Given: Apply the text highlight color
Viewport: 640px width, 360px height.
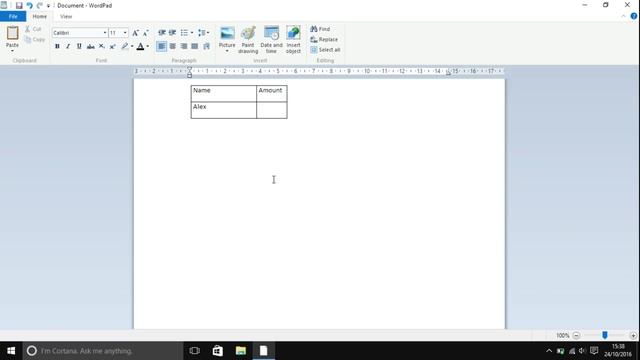Looking at the screenshot, I should coord(125,47).
